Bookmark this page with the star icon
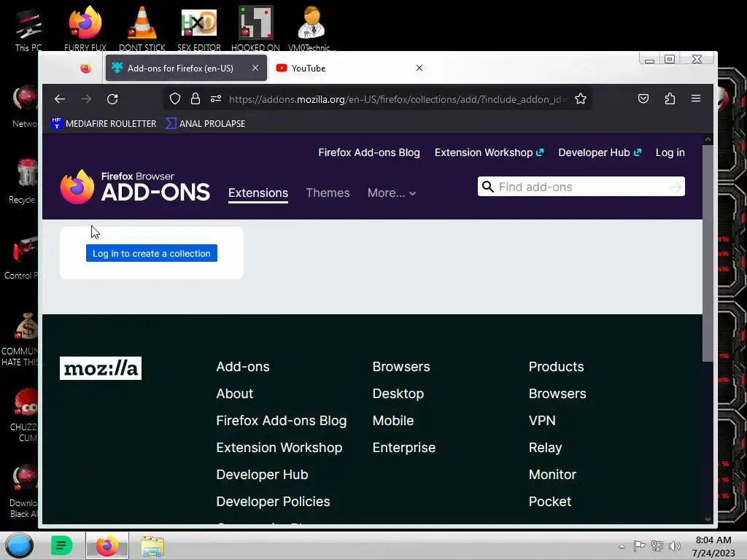This screenshot has width=747, height=560. [580, 98]
